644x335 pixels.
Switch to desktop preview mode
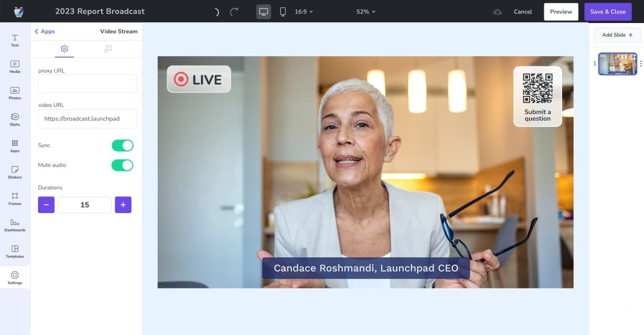tap(264, 12)
